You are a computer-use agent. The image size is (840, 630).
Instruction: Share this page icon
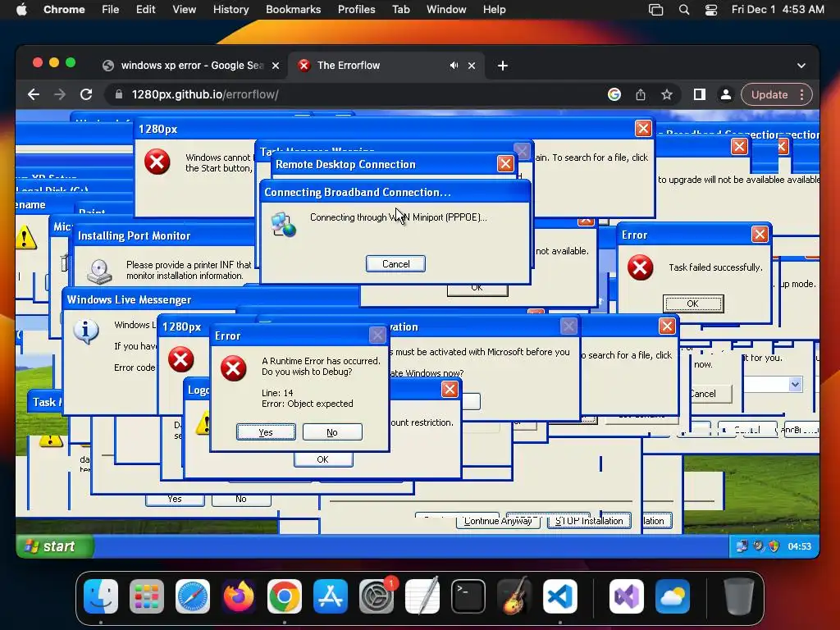click(641, 95)
